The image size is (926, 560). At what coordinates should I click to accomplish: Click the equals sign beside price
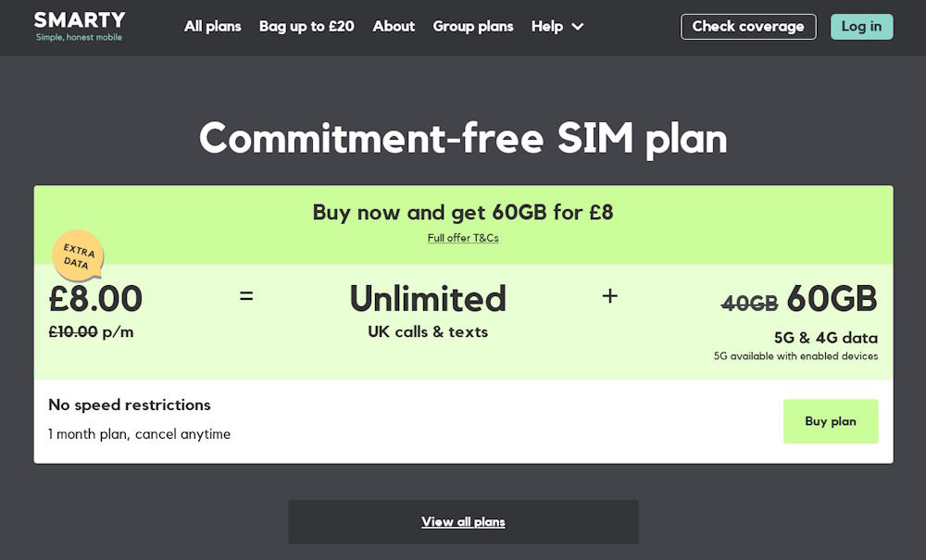(x=246, y=295)
